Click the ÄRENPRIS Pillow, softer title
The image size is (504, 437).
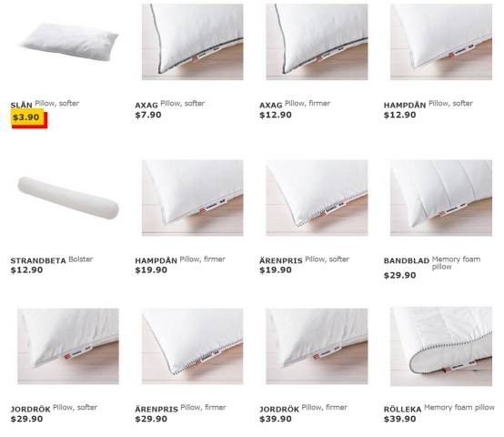(x=304, y=259)
